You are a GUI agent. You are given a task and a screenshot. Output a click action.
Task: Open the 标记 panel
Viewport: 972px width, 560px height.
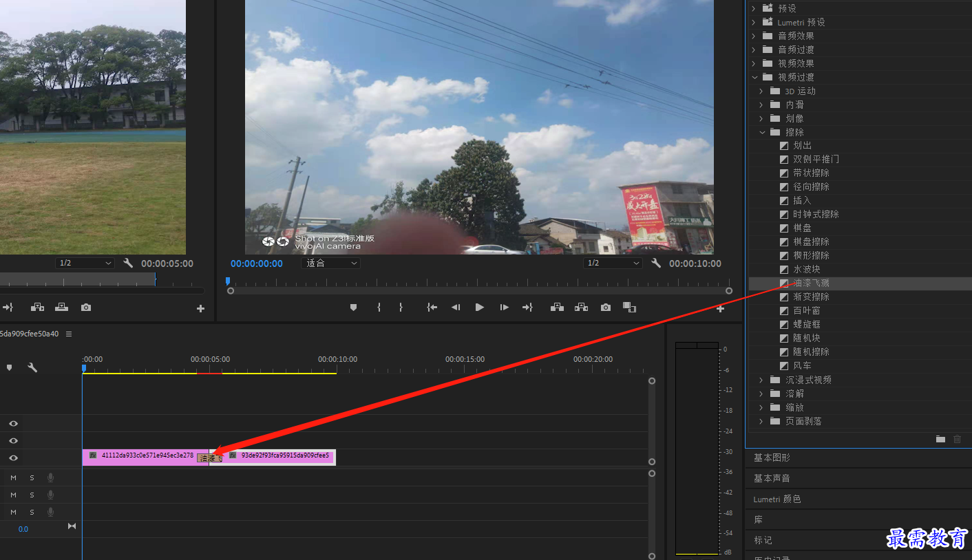pyautogui.click(x=763, y=540)
